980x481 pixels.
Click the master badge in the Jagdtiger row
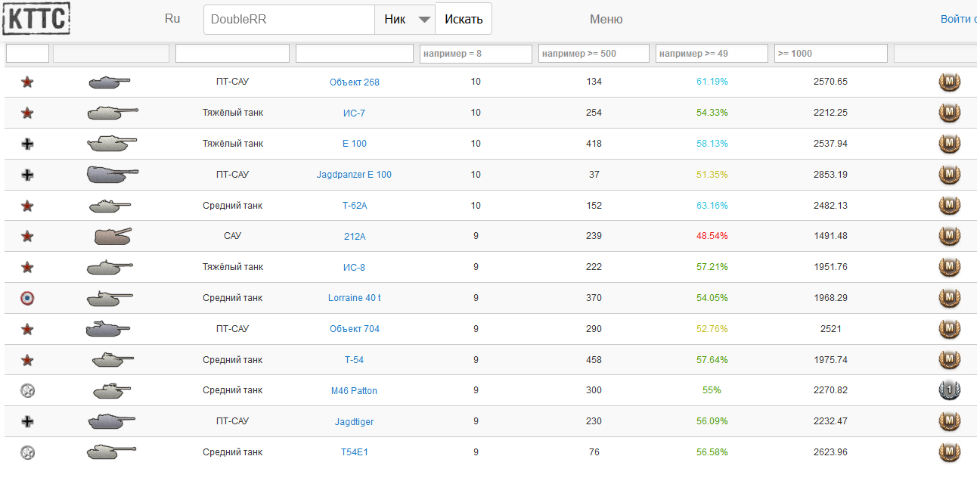point(949,421)
